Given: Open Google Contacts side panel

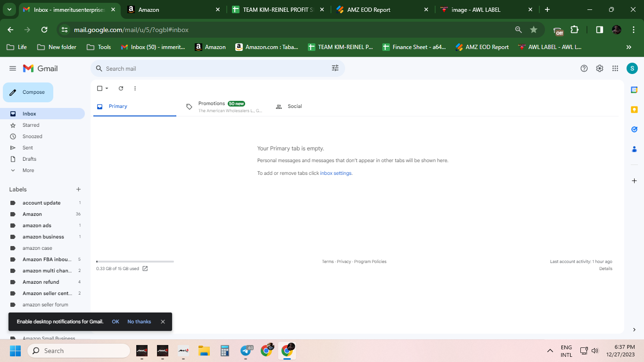Looking at the screenshot, I should coord(634,149).
